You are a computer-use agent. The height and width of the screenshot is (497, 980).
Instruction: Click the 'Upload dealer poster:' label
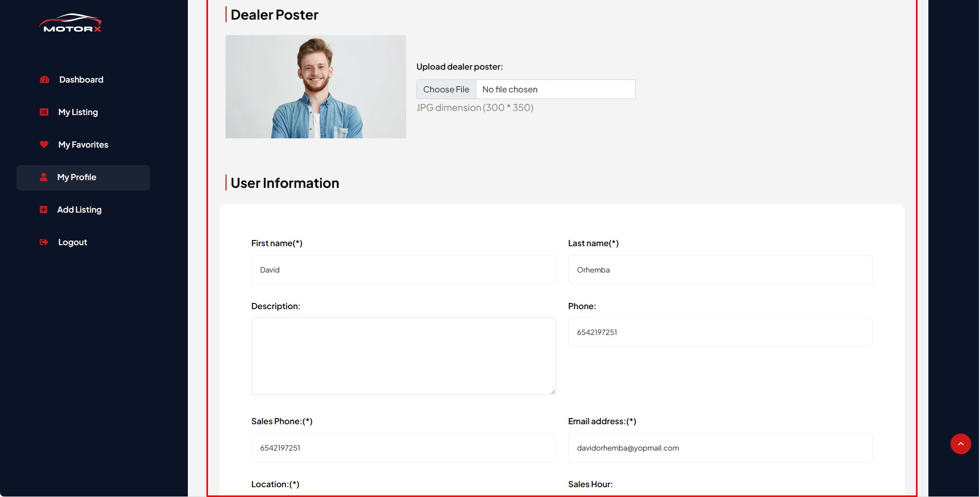459,67
